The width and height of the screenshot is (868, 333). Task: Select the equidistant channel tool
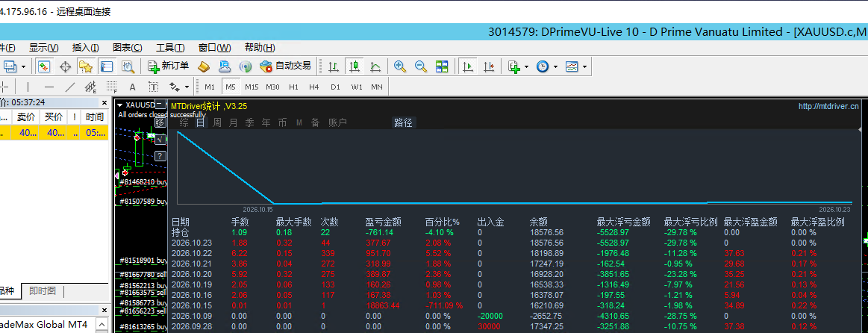91,87
